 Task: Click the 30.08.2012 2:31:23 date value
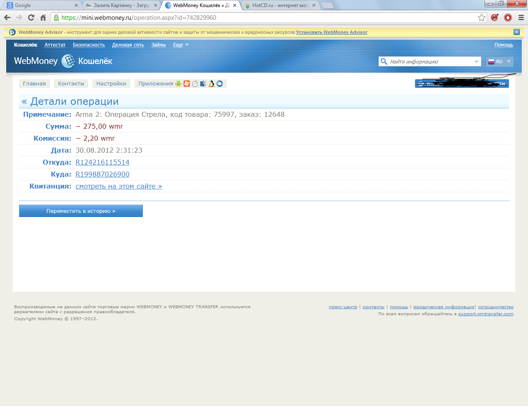109,151
